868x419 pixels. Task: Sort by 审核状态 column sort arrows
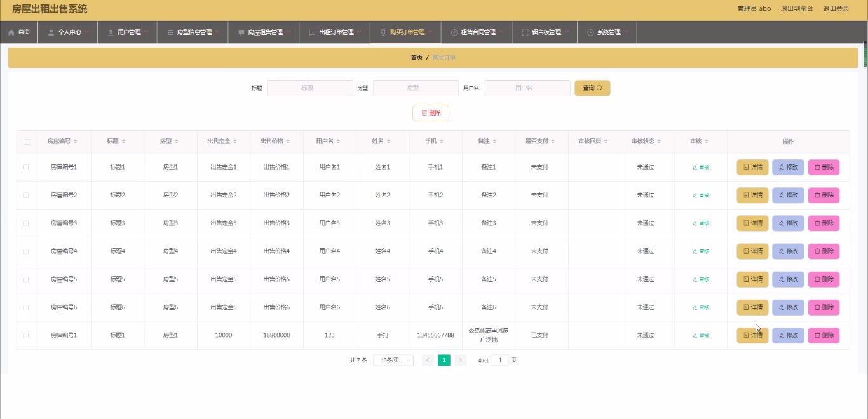coord(660,142)
